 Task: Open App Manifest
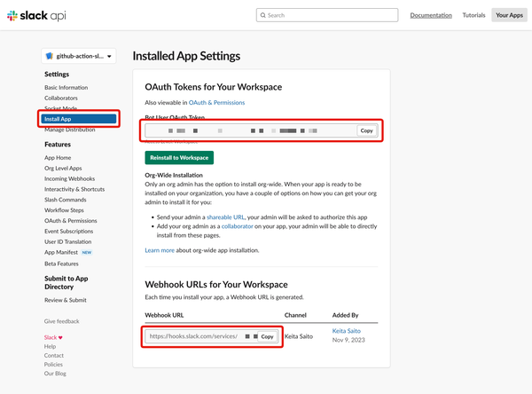pyautogui.click(x=61, y=253)
